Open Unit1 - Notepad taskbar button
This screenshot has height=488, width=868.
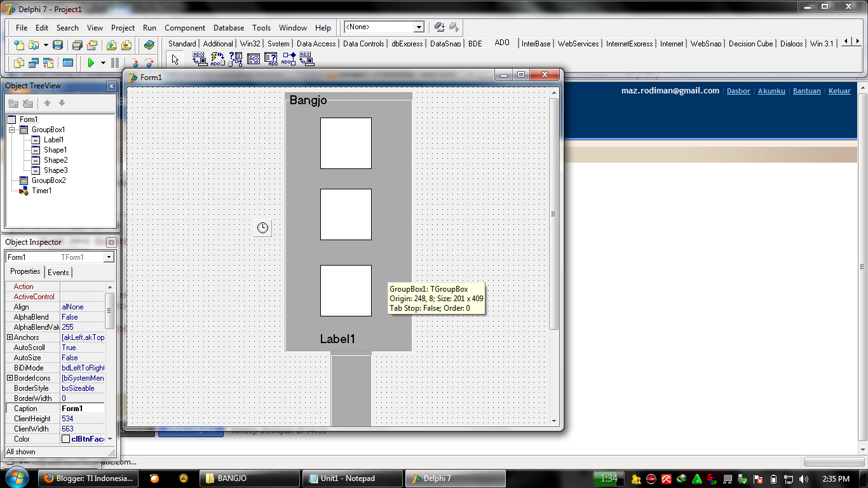click(353, 478)
